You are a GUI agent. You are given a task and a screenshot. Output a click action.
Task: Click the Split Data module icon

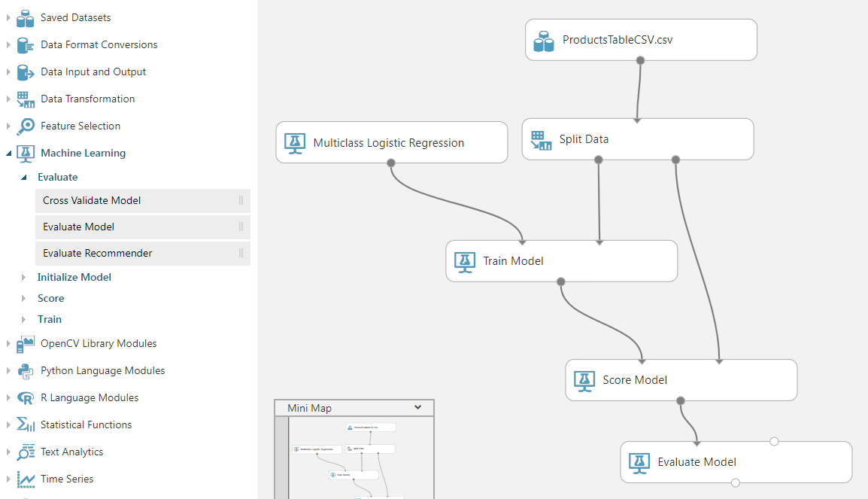point(540,139)
